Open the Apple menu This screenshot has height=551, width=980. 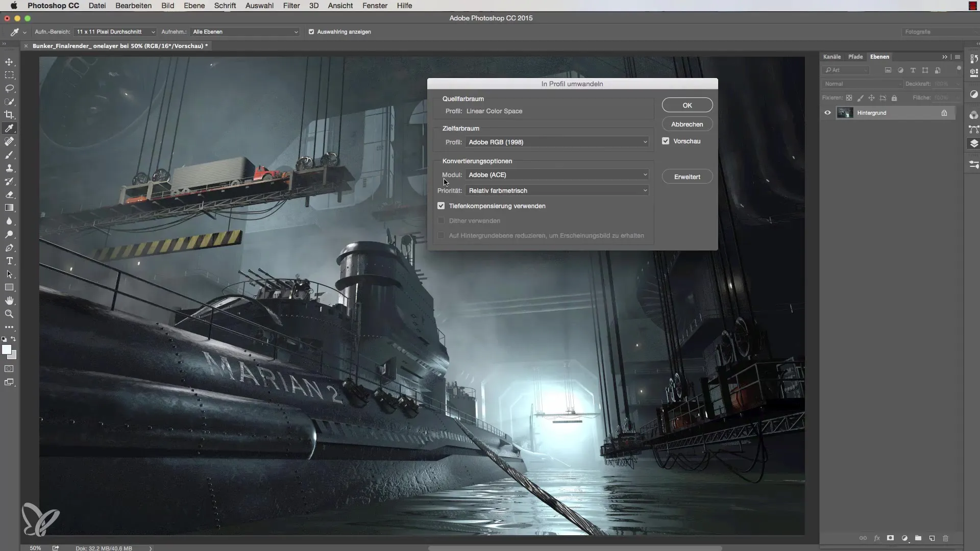pos(14,6)
